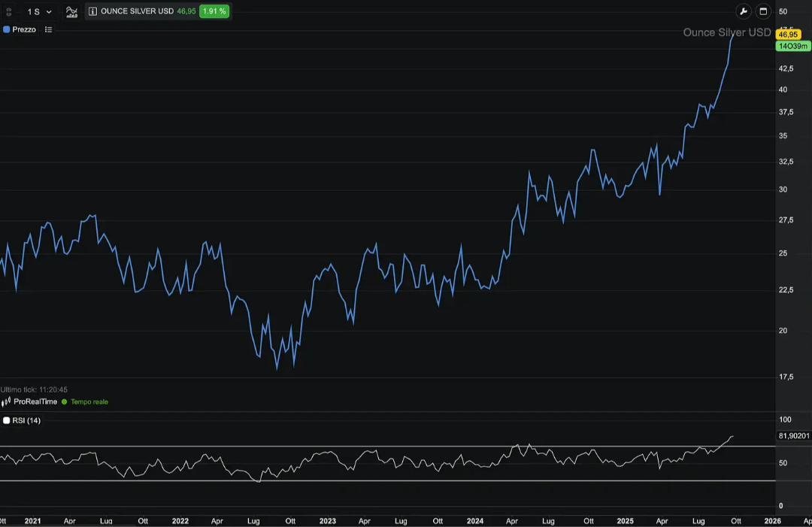Click the 2021 label on time axis
Image resolution: width=812 pixels, height=527 pixels.
click(x=32, y=521)
